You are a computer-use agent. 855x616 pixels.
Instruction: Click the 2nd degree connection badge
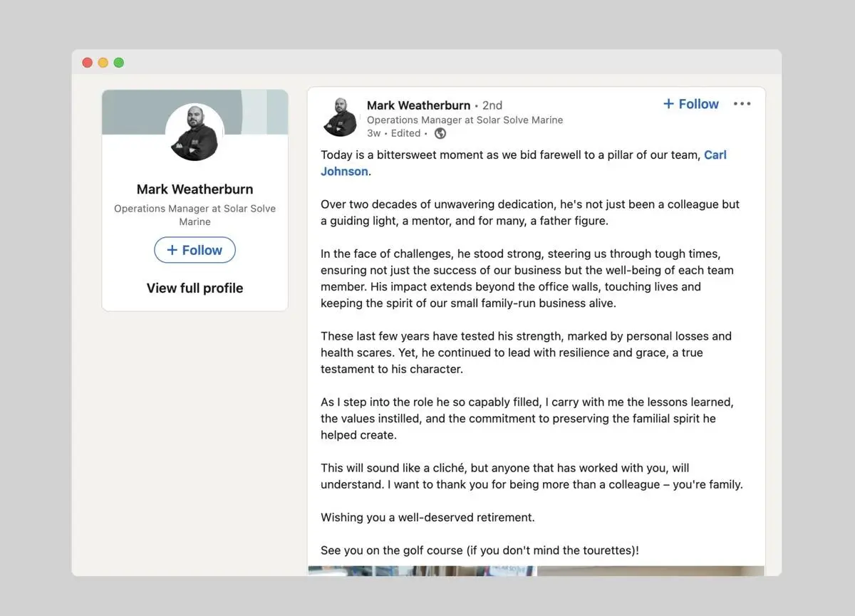point(492,105)
